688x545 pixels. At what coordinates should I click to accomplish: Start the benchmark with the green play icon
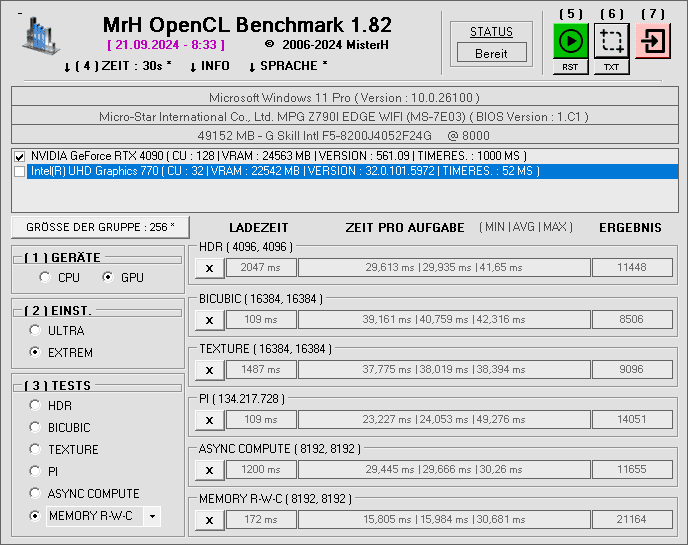(570, 41)
